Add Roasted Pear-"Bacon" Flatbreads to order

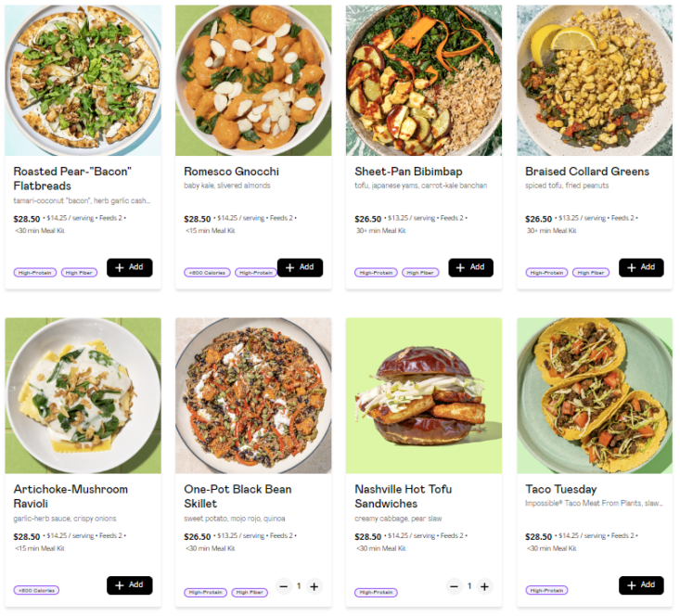(x=129, y=267)
